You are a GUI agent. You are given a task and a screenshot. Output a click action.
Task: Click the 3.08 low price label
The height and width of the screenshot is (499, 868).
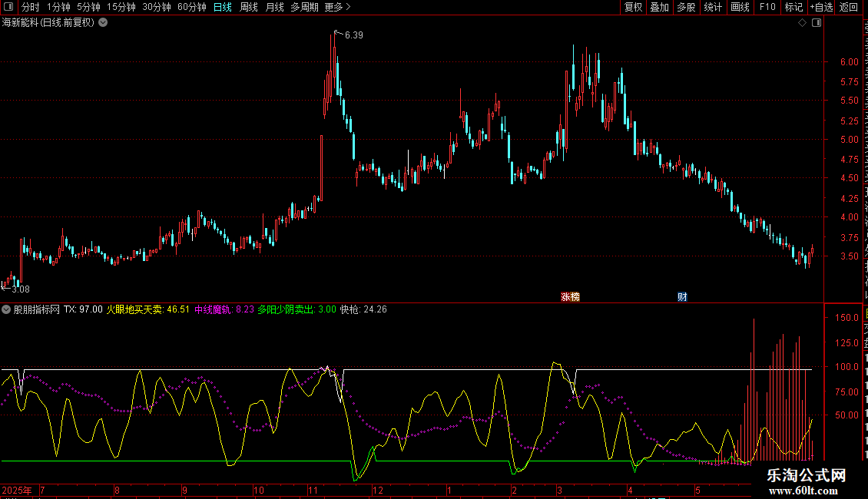click(21, 289)
